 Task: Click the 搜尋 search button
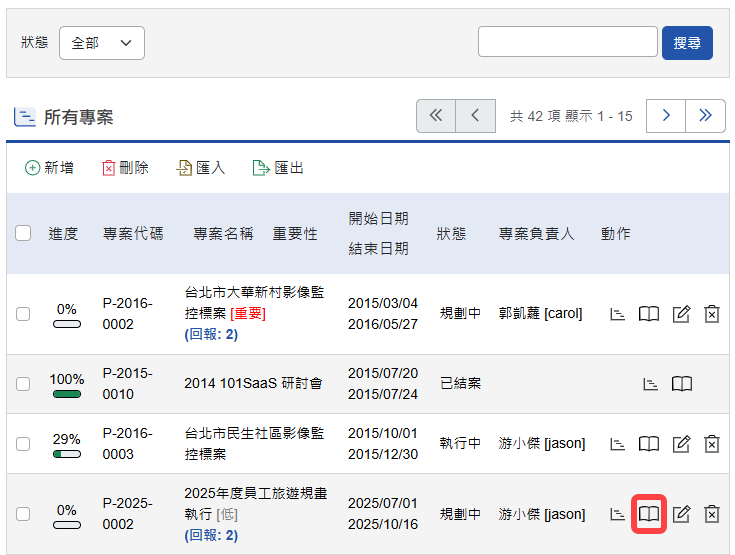click(x=687, y=43)
